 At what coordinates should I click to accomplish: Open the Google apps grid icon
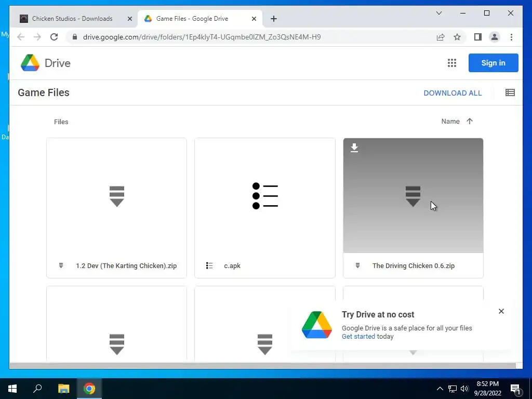tap(451, 63)
